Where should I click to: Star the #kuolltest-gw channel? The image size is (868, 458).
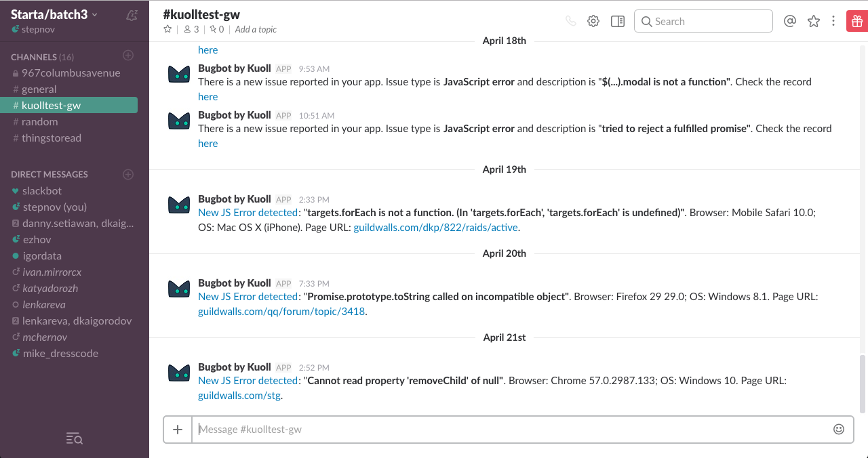tap(167, 29)
